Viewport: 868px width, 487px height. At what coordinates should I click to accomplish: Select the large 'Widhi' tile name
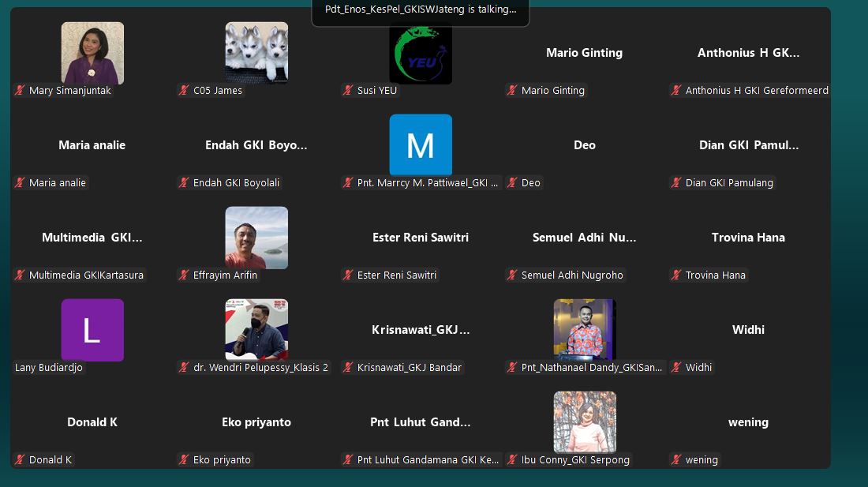tap(748, 330)
